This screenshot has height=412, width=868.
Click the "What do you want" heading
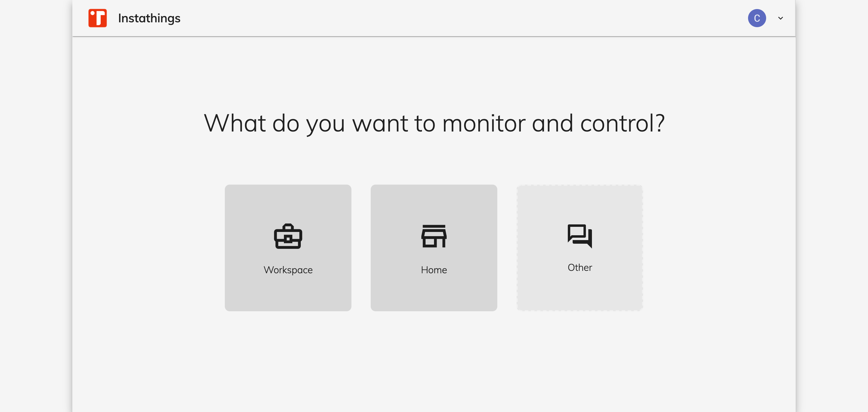434,123
